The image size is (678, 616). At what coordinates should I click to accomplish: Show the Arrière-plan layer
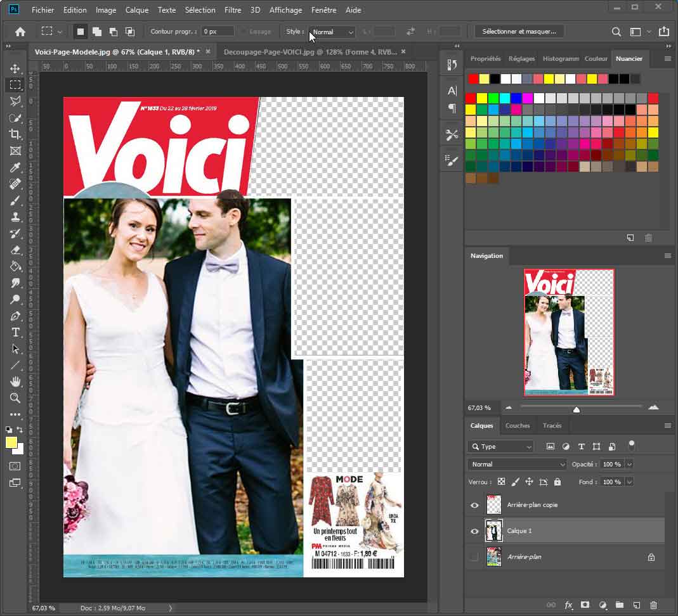coord(474,557)
